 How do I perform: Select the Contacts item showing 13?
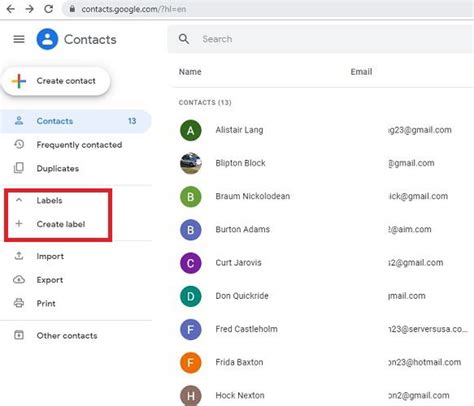pyautogui.click(x=76, y=121)
